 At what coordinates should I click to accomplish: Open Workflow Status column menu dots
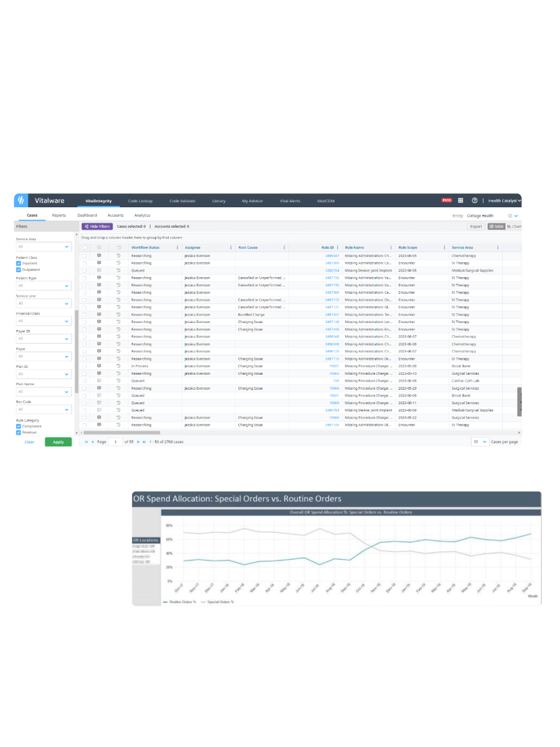pos(178,247)
